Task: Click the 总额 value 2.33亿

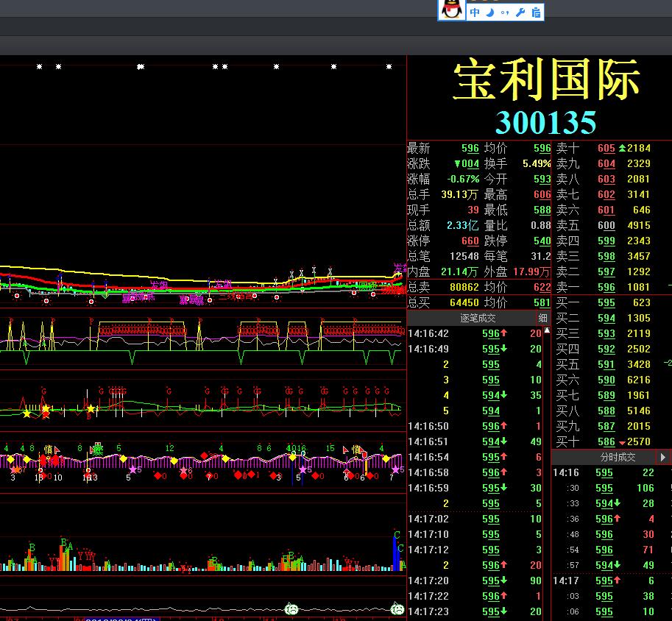Action: pos(462,225)
